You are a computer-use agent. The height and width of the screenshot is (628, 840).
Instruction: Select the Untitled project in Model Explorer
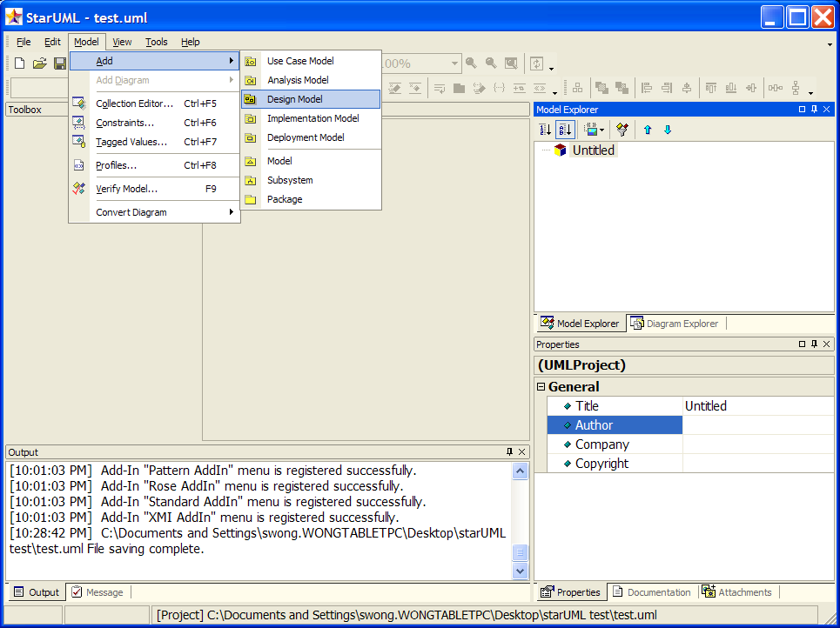[593, 150]
